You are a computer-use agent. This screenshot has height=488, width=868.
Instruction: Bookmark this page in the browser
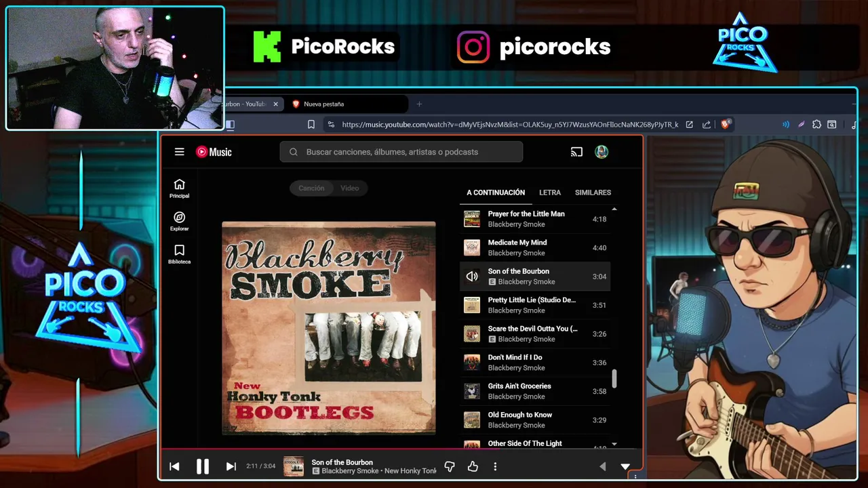point(311,125)
